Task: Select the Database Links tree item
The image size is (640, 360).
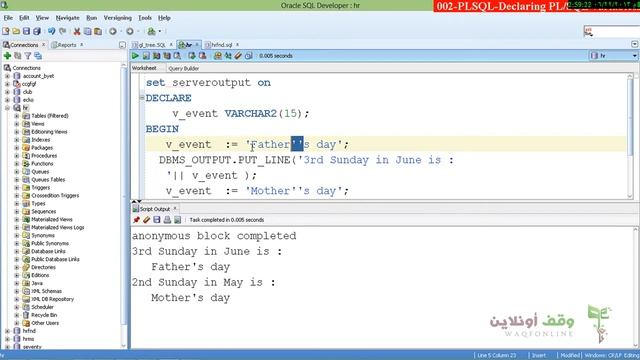Action: 48,251
